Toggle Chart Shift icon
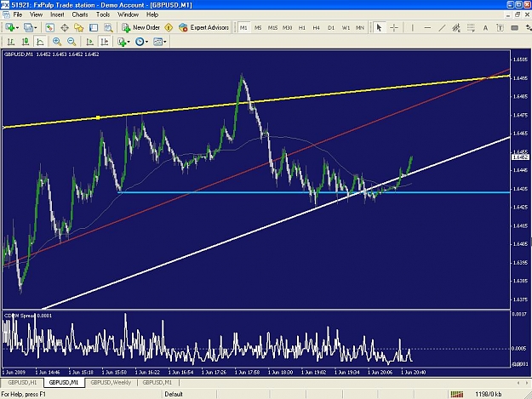Screen dimensions: 532x399 (104, 42)
